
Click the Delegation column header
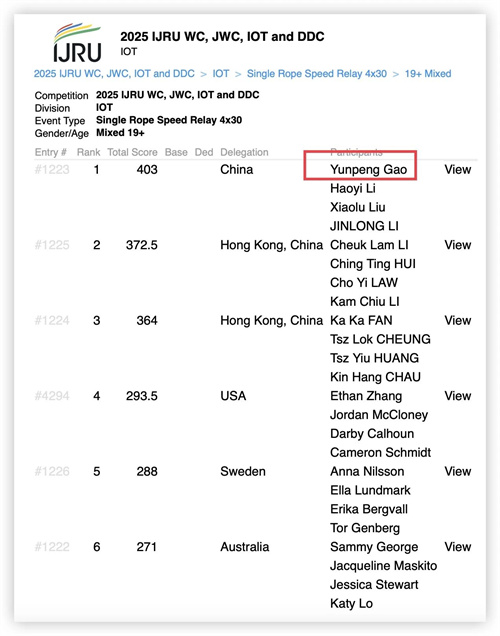tap(244, 153)
